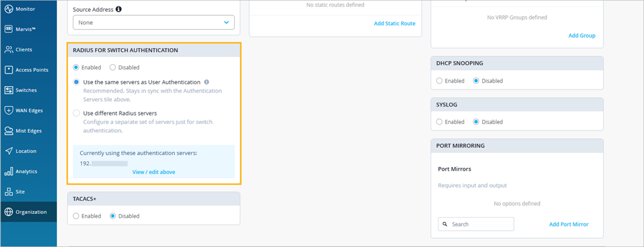
Task: Click the Access Points label in sidebar
Action: tap(32, 70)
